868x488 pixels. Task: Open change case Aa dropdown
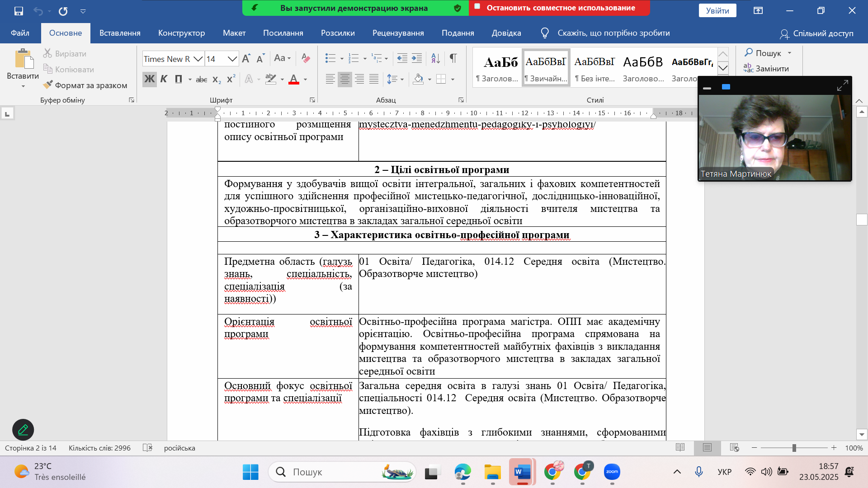click(283, 58)
